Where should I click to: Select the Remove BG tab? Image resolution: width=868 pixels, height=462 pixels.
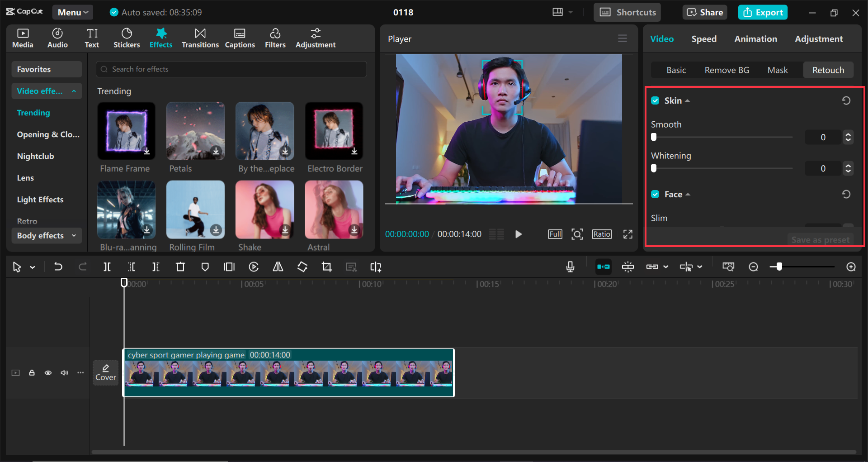point(726,70)
